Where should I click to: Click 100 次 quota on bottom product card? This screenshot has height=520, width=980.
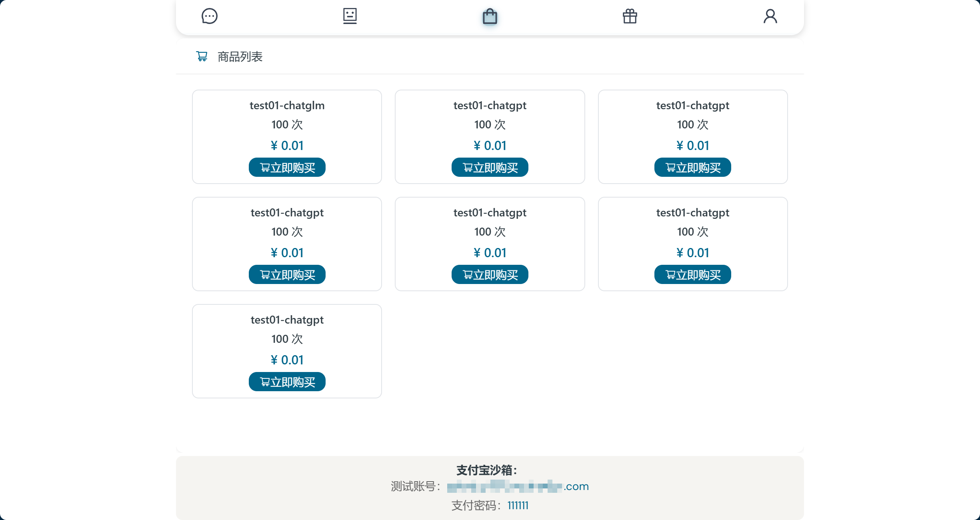[287, 339]
